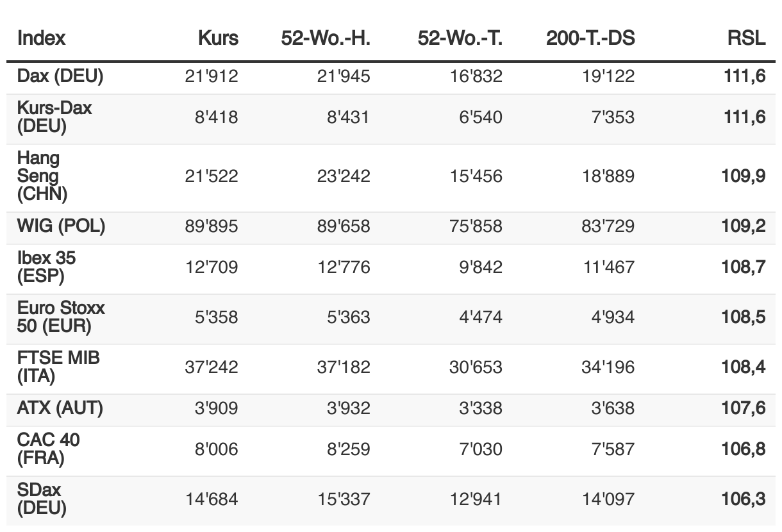The width and height of the screenshot is (782, 532).
Task: Select WIG 52-week high 89'658
Action: [x=344, y=226]
